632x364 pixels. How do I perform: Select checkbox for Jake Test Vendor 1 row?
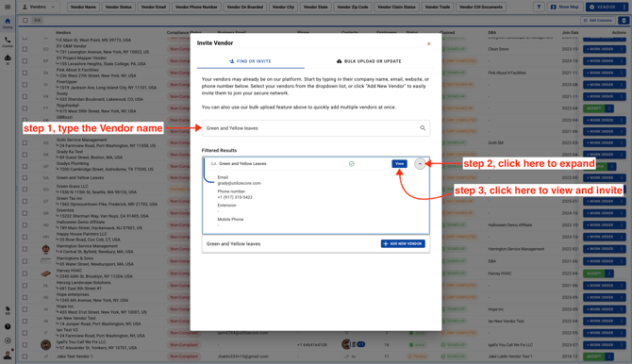pos(25,356)
